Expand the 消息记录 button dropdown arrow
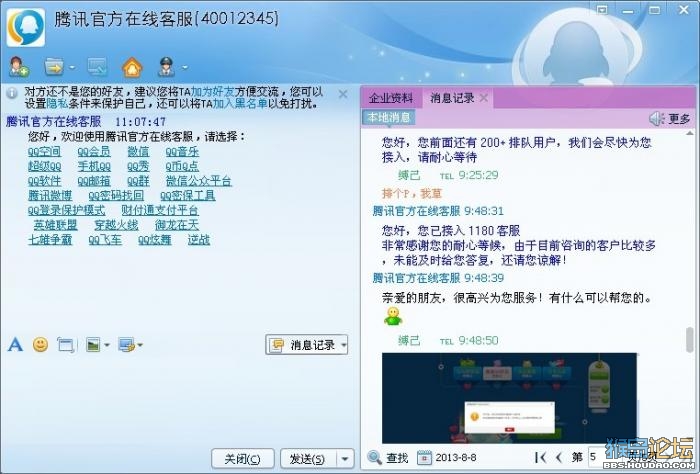Screen dimensions: 700x474 click(x=344, y=345)
